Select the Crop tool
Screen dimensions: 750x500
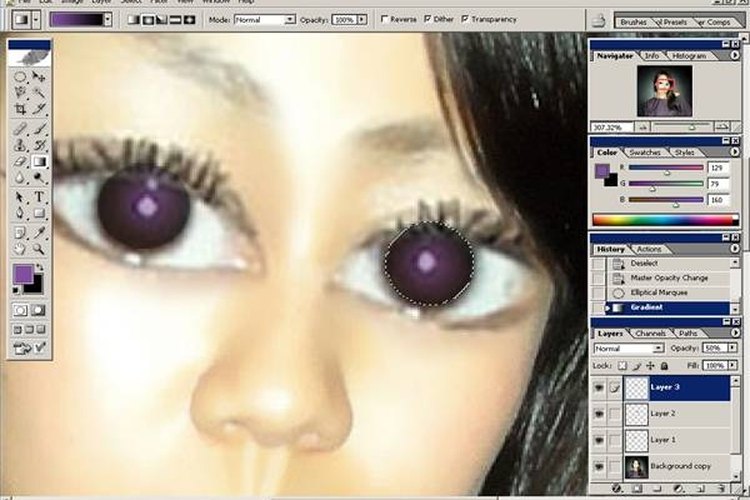20,109
